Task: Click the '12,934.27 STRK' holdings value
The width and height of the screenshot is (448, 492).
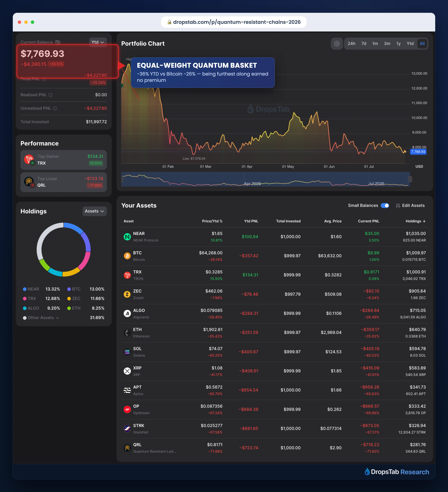Action: coord(412,432)
